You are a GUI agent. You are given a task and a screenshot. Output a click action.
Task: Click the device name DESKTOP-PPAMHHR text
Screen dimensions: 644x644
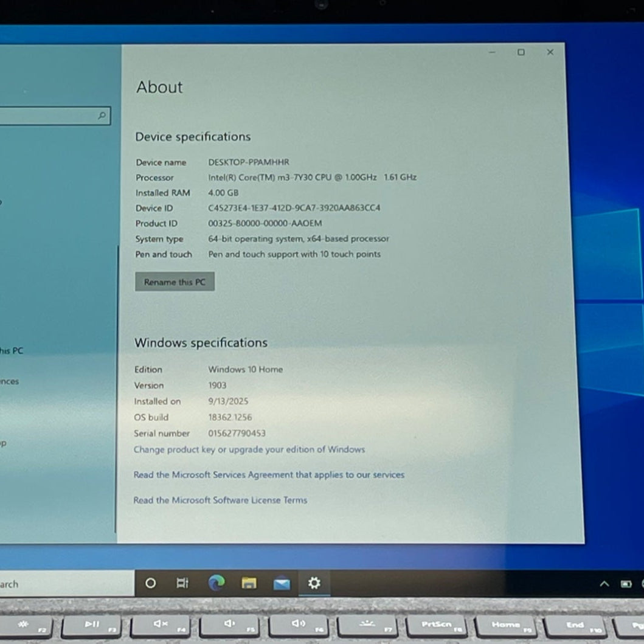249,162
